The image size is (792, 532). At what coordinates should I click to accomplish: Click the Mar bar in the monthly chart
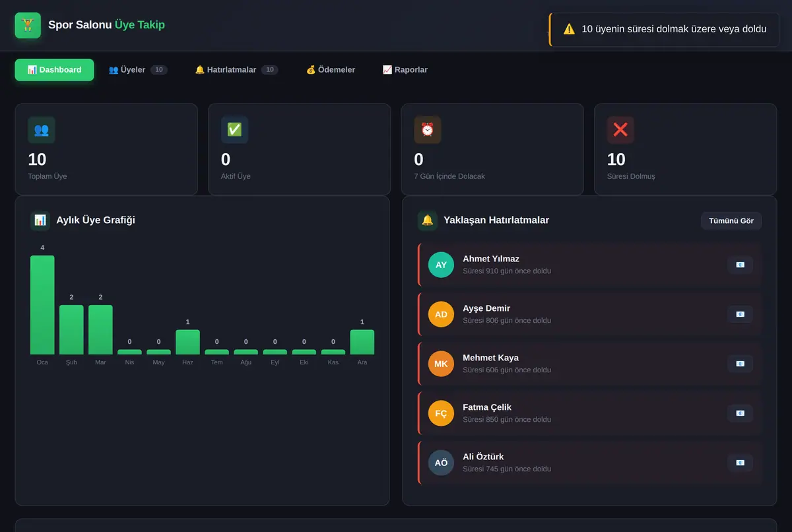(100, 329)
